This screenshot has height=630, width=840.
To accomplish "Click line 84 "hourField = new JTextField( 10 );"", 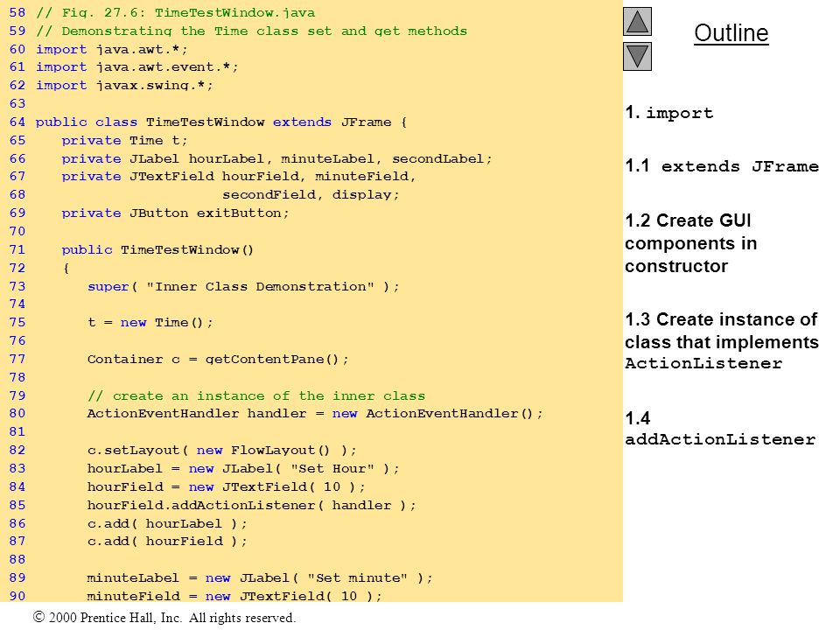I will pos(226,487).
